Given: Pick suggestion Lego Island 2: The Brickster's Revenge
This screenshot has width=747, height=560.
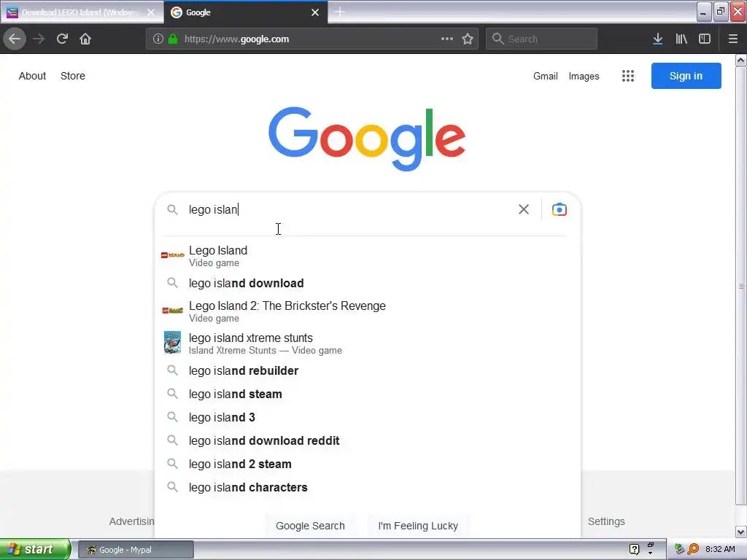Looking at the screenshot, I should pyautogui.click(x=368, y=311).
